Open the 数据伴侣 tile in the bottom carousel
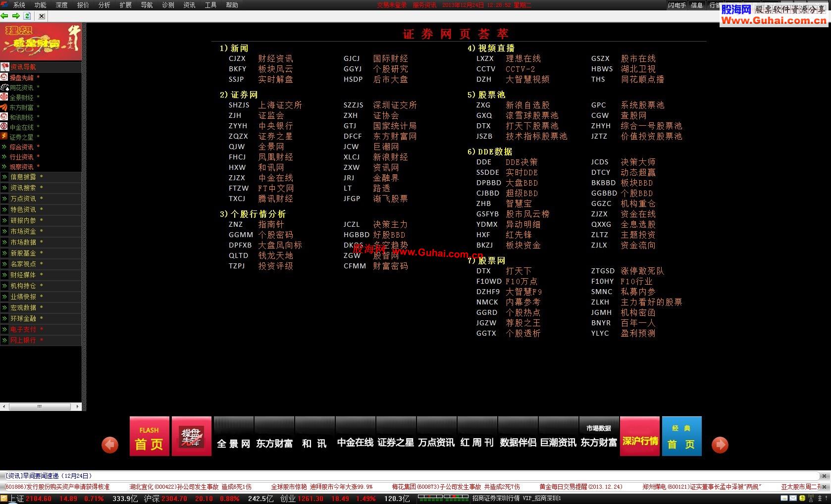831x504 pixels. tap(518, 437)
